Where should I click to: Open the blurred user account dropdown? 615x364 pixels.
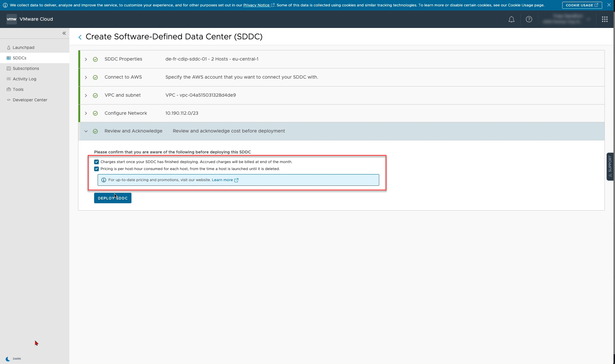[567, 19]
